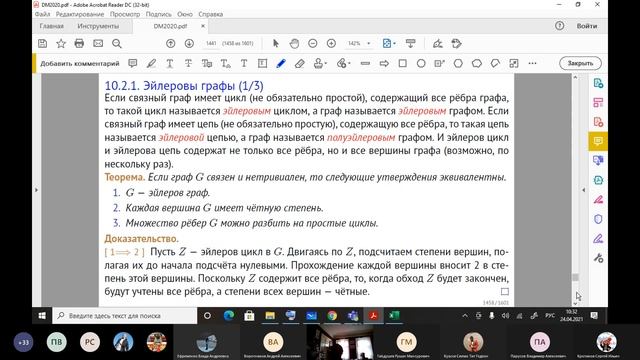The image size is (640, 360).
Task: Activate the hand pan tool
Action: pyautogui.click(x=294, y=43)
